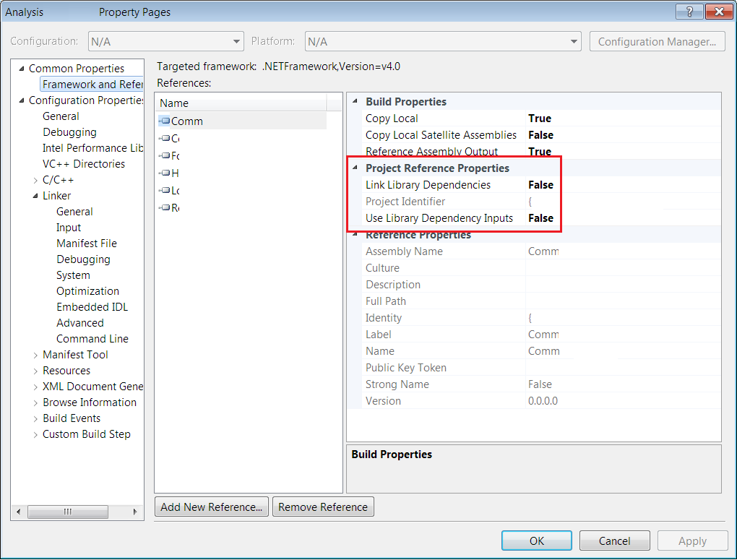Collapse the Project Reference Properties section
The image size is (737, 560).
(x=355, y=168)
